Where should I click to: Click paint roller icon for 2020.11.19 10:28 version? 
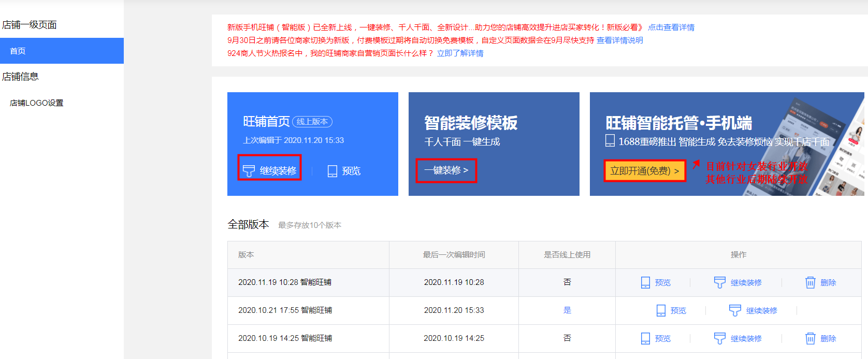[x=719, y=282]
